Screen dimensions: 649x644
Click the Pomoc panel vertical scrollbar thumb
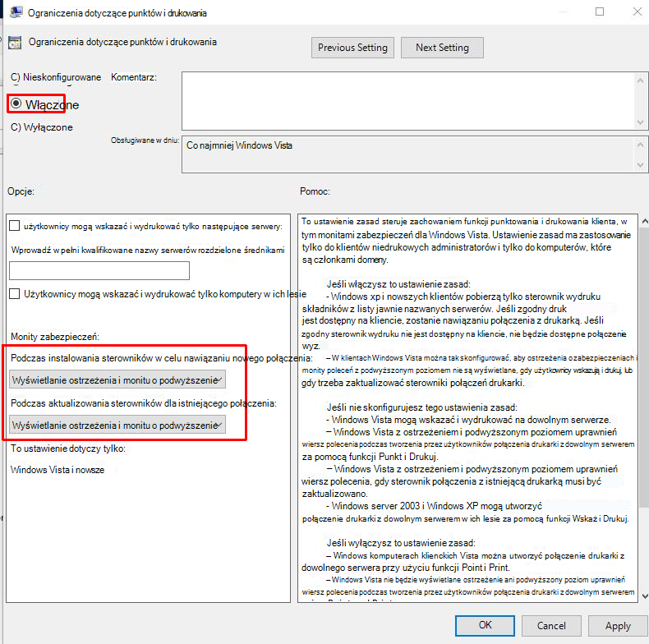click(644, 368)
